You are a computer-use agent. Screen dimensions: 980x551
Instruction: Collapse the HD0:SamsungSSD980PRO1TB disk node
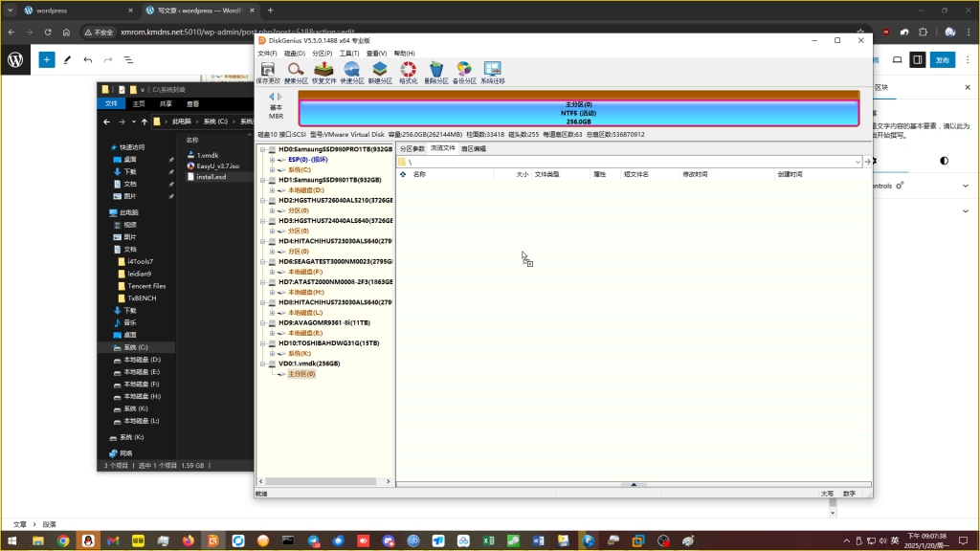point(263,150)
